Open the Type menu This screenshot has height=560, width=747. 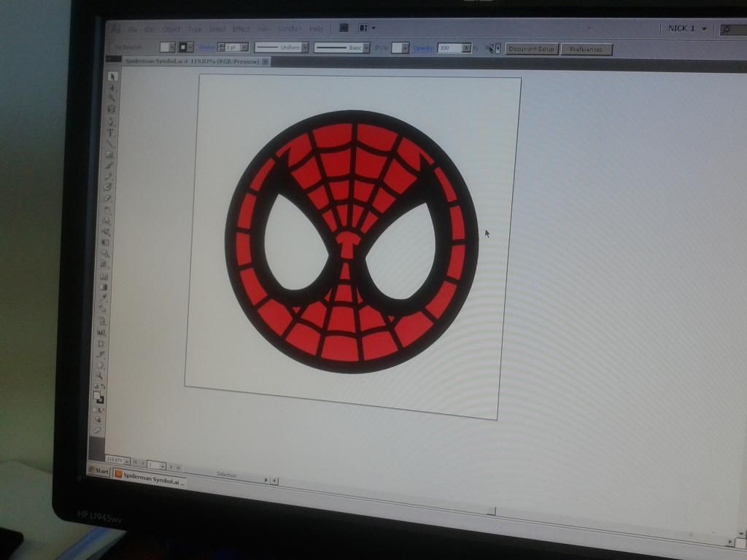pos(194,29)
